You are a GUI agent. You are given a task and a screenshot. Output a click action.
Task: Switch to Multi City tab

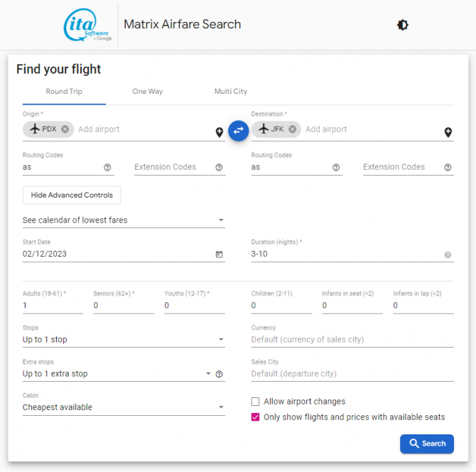(x=231, y=92)
